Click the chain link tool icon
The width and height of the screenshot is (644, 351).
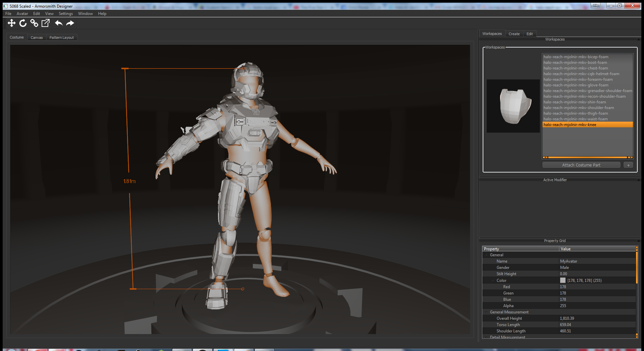(34, 23)
